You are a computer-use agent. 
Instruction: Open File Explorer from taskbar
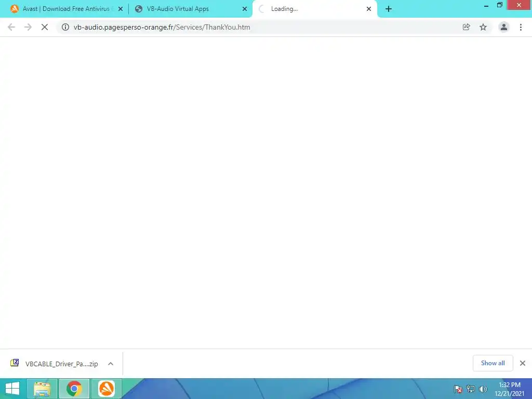point(42,389)
